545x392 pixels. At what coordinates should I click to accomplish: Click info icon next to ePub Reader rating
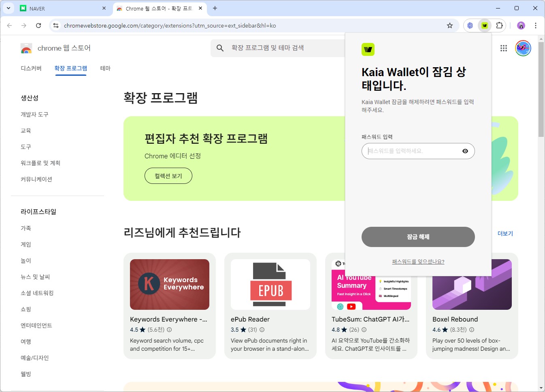pos(262,330)
